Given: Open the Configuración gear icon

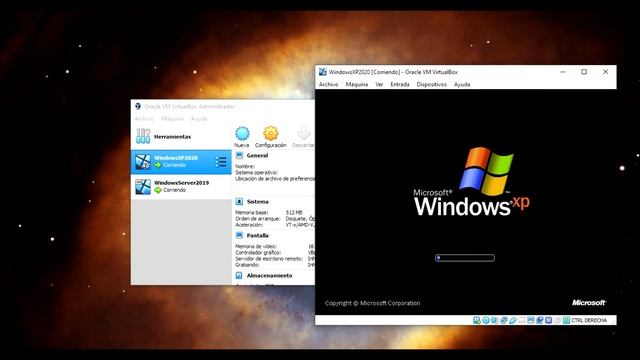Looking at the screenshot, I should 271,133.
